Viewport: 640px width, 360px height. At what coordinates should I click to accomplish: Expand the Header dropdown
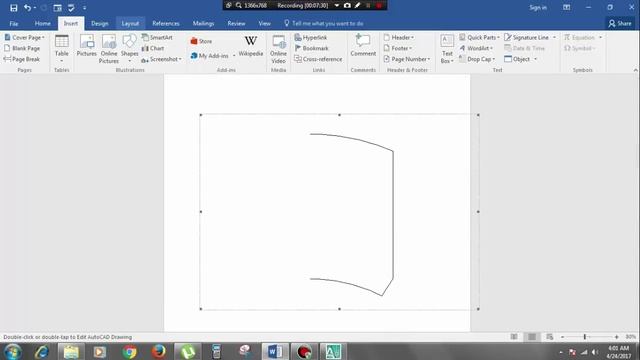click(x=412, y=38)
